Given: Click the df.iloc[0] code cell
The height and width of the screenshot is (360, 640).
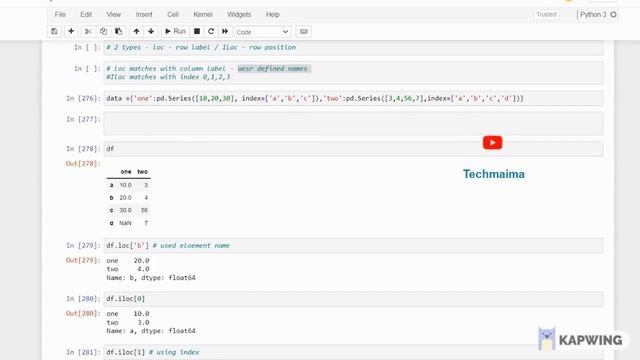Looking at the screenshot, I should point(353,299).
